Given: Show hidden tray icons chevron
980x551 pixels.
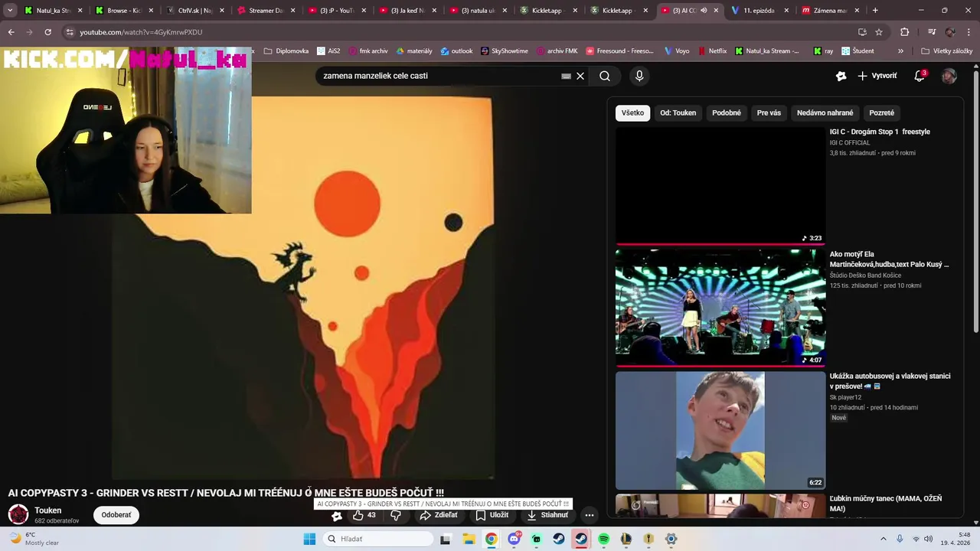Looking at the screenshot, I should pyautogui.click(x=883, y=539).
